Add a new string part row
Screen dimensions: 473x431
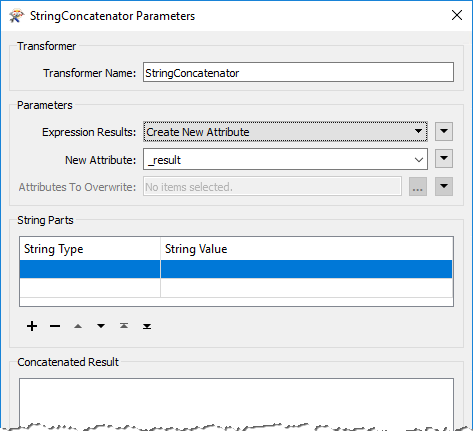32,326
